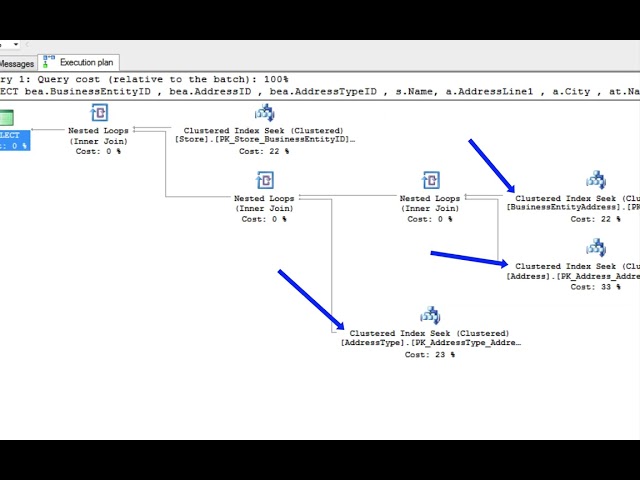Screen dimensions: 640x480
Task: Click the [Address].[PK_Address label
Action: click(x=573, y=276)
